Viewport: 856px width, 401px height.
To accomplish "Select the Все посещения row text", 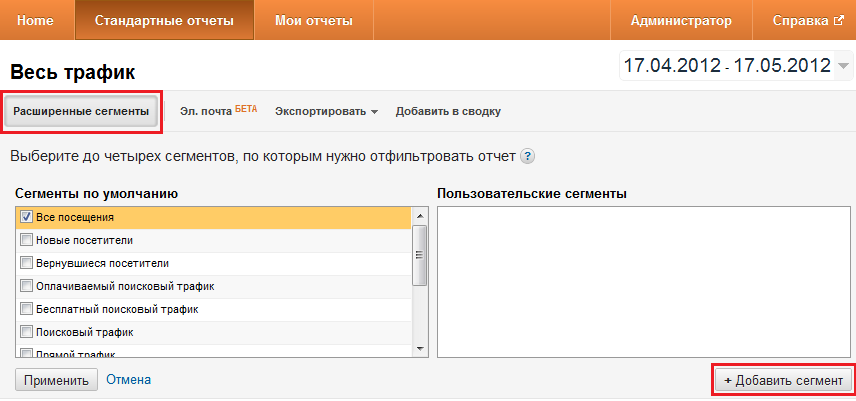I will point(75,217).
